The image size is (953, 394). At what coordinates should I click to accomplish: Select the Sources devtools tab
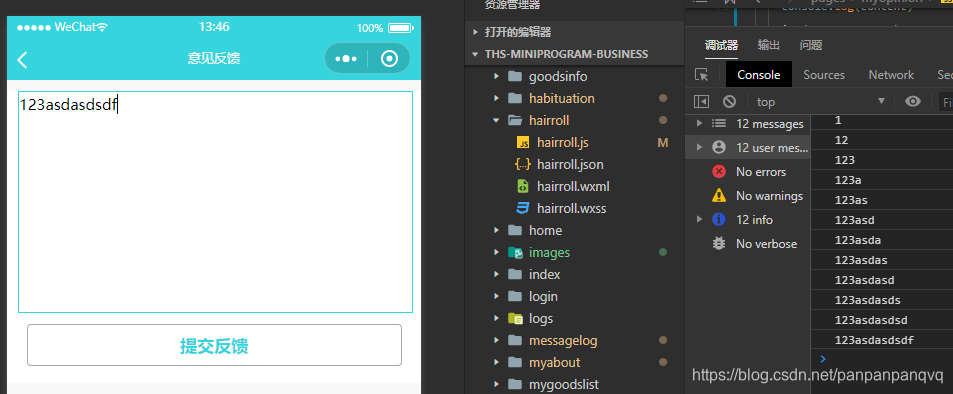coord(824,75)
